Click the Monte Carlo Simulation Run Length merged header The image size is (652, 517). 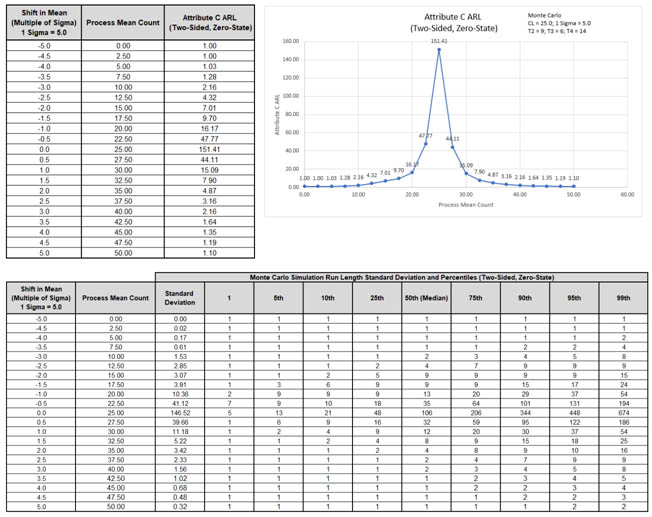(402, 276)
